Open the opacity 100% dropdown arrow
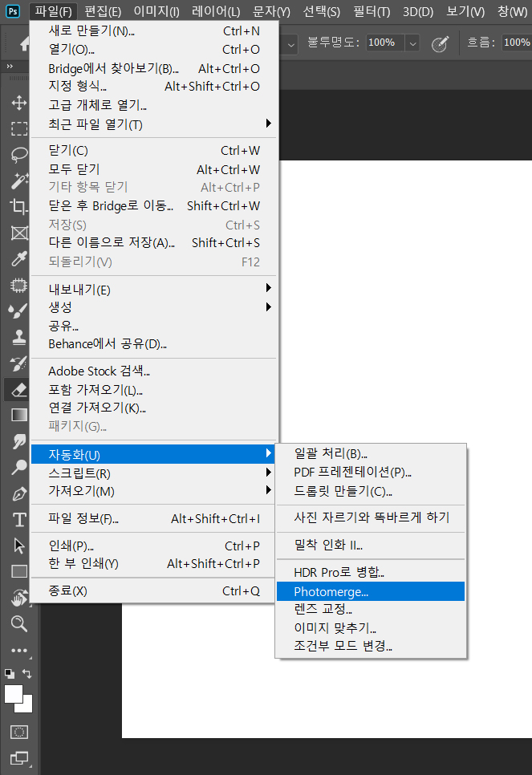The image size is (532, 775). click(412, 44)
